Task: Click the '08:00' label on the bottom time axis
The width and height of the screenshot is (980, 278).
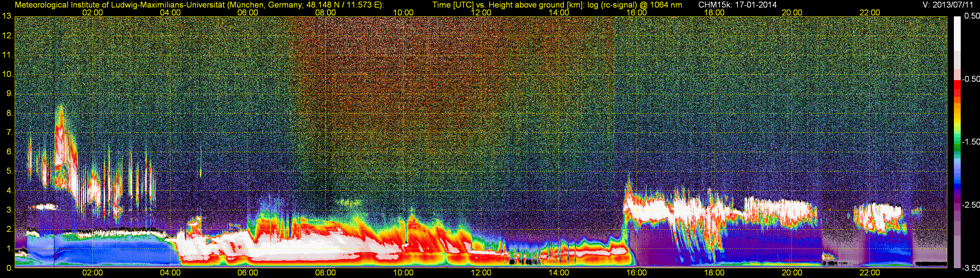Action: point(326,273)
